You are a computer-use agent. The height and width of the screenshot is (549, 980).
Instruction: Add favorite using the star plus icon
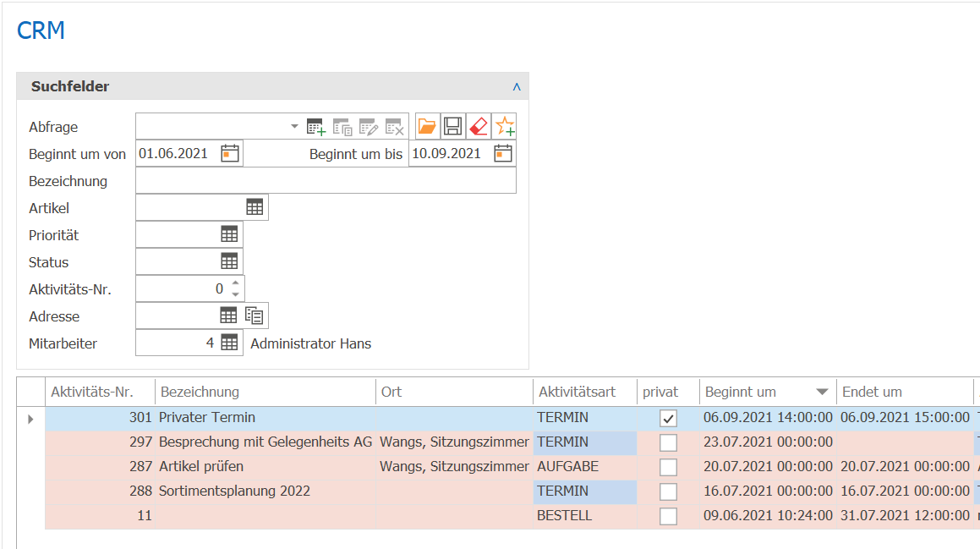tap(505, 126)
